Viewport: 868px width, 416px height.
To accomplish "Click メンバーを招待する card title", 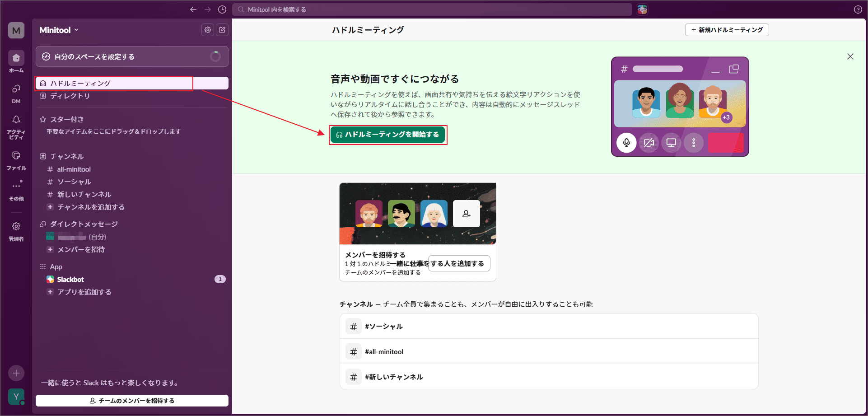I will click(375, 255).
